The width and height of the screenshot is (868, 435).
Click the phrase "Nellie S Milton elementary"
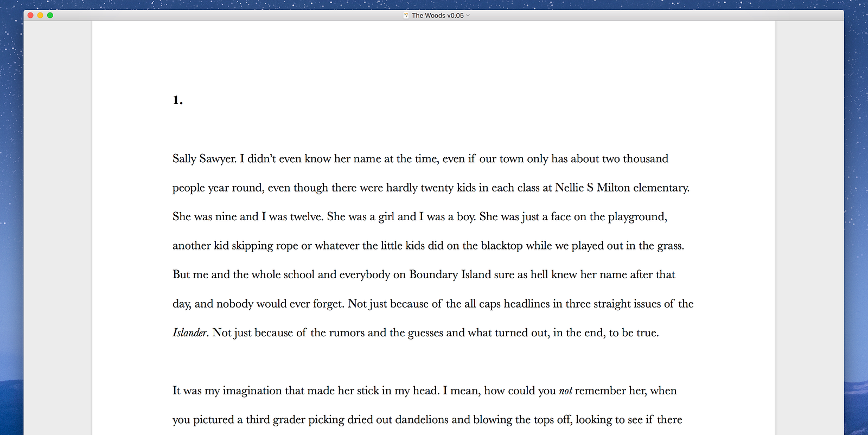(622, 188)
